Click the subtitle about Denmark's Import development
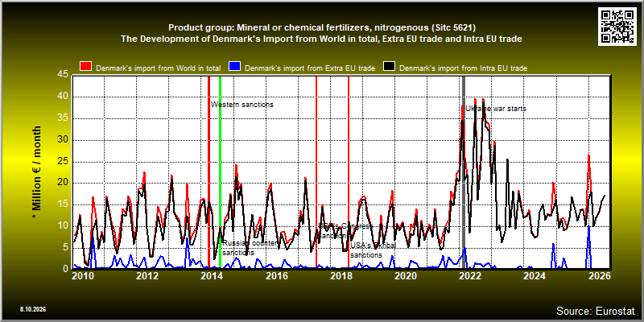Screen dimensions: 644x322 pos(321,39)
